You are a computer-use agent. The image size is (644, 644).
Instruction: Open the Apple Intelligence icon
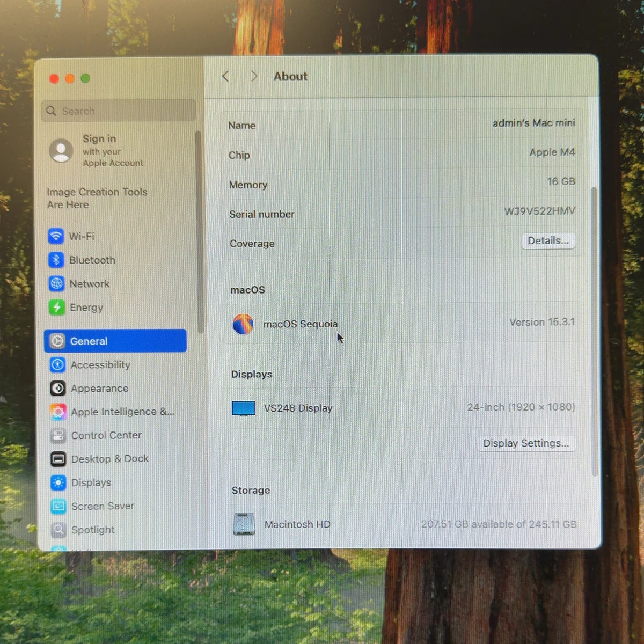[58, 412]
